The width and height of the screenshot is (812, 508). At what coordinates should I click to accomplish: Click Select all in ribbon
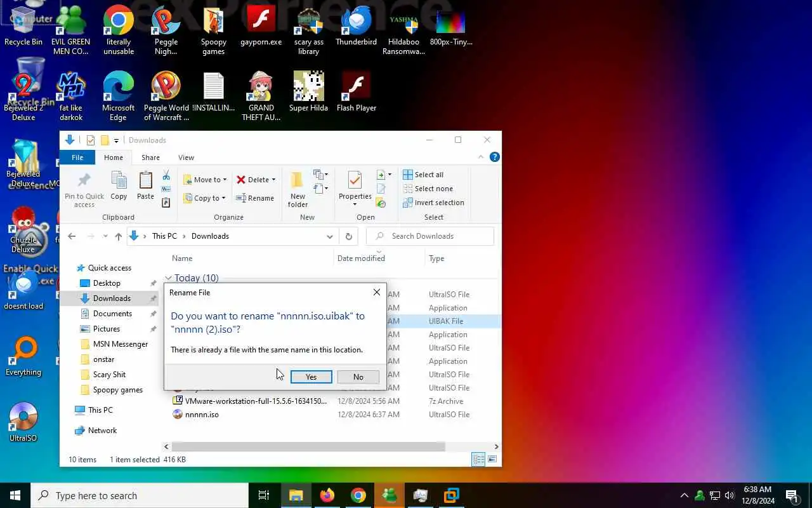click(x=423, y=175)
